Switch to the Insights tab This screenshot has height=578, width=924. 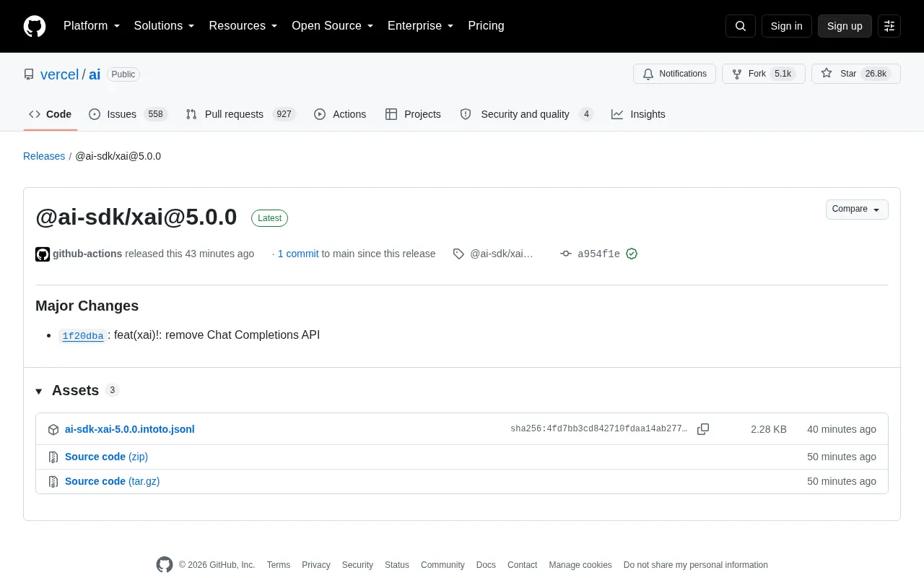[638, 114]
